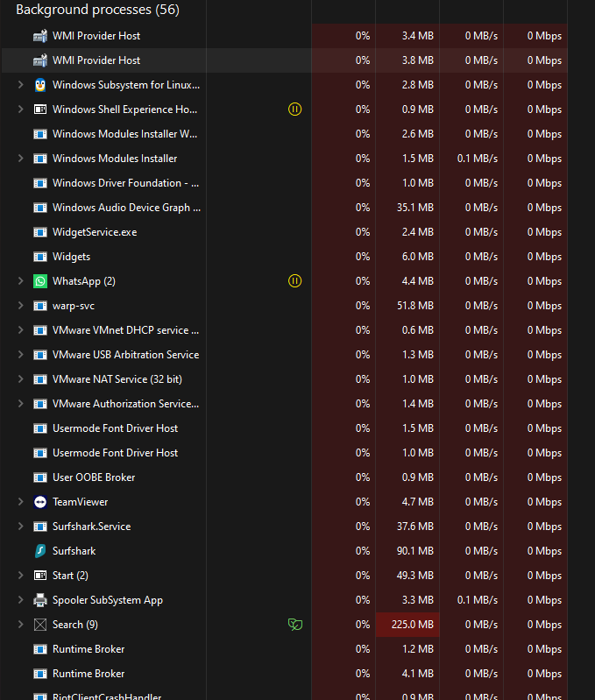Screen dimensions: 595x700
Task: Expand the Spooler SubSystem App entry
Action: pyautogui.click(x=20, y=599)
